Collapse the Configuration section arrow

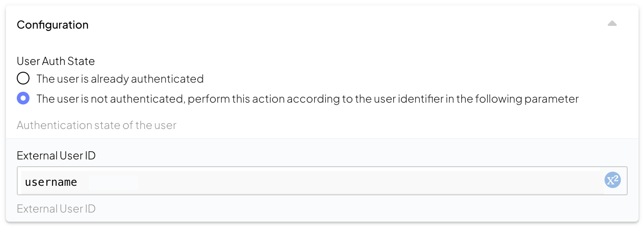(x=612, y=24)
